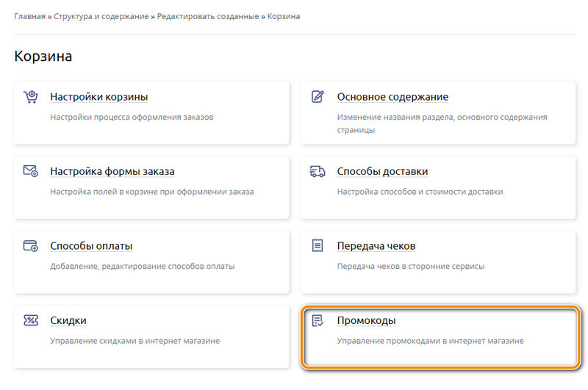This screenshot has height=390, width=588.
Task: Open Способы оплаты settings
Action: tap(91, 246)
